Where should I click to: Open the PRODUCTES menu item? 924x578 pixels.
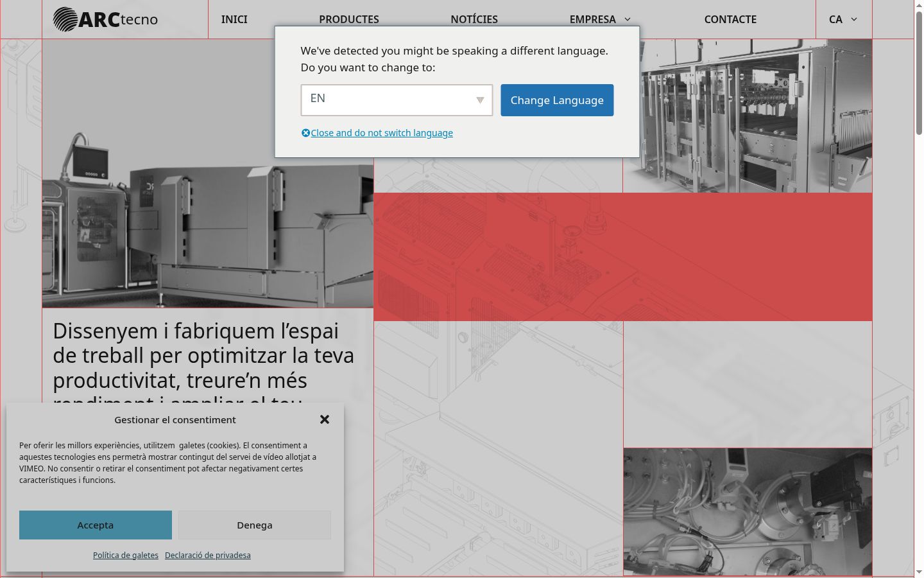(x=349, y=19)
